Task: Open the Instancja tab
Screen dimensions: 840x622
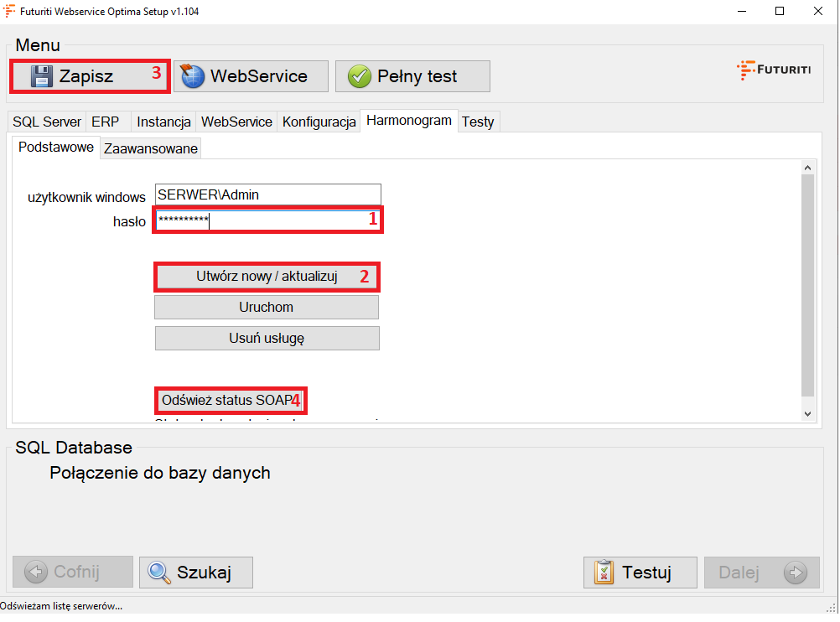Action: [163, 122]
